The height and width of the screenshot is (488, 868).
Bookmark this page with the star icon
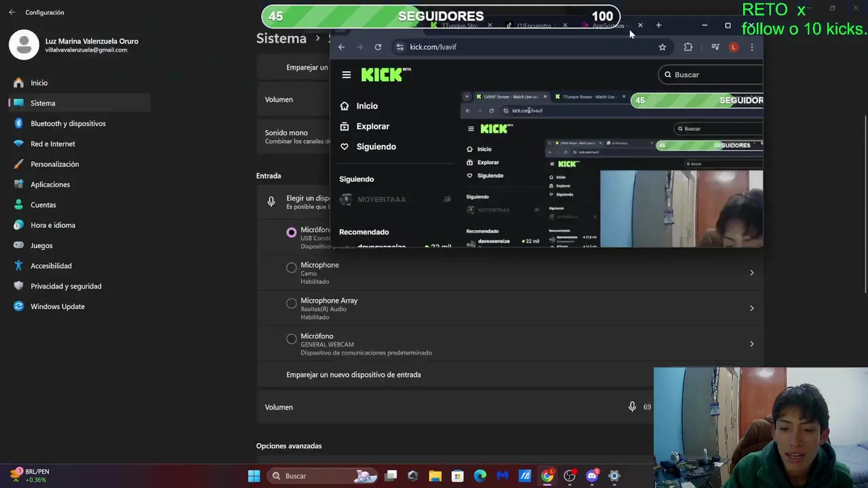click(663, 47)
